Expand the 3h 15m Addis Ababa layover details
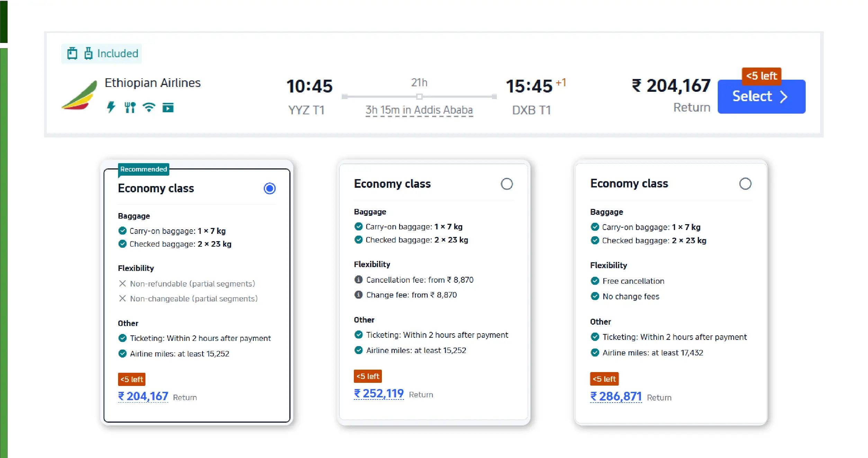868x458 pixels. (x=419, y=110)
